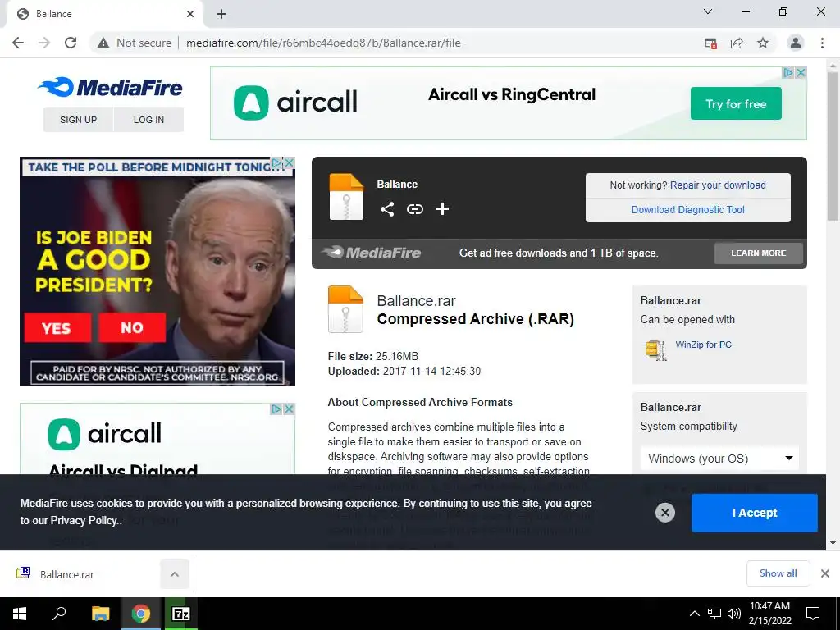Open the Chrome profile icon
Screen dimensions: 840x630
coord(796,43)
